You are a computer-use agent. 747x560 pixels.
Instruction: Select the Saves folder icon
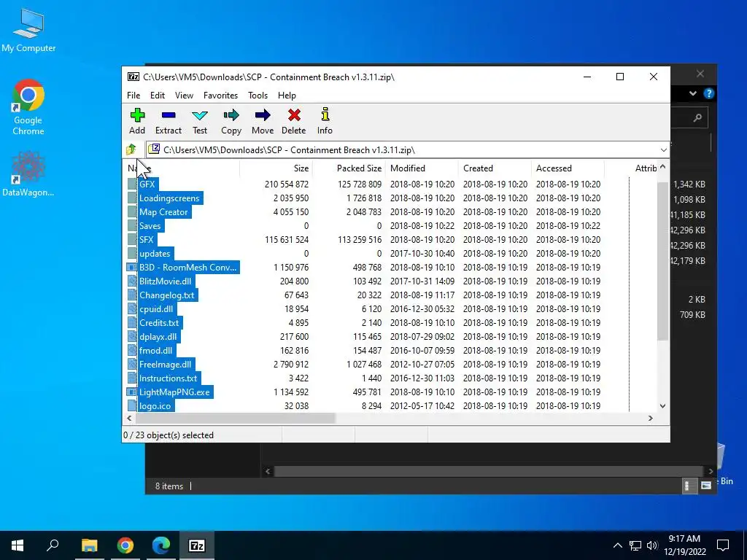click(132, 225)
